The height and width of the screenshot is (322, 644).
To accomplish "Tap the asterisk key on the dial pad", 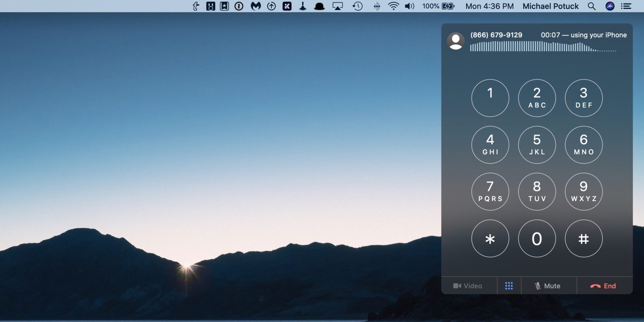I will 490,239.
